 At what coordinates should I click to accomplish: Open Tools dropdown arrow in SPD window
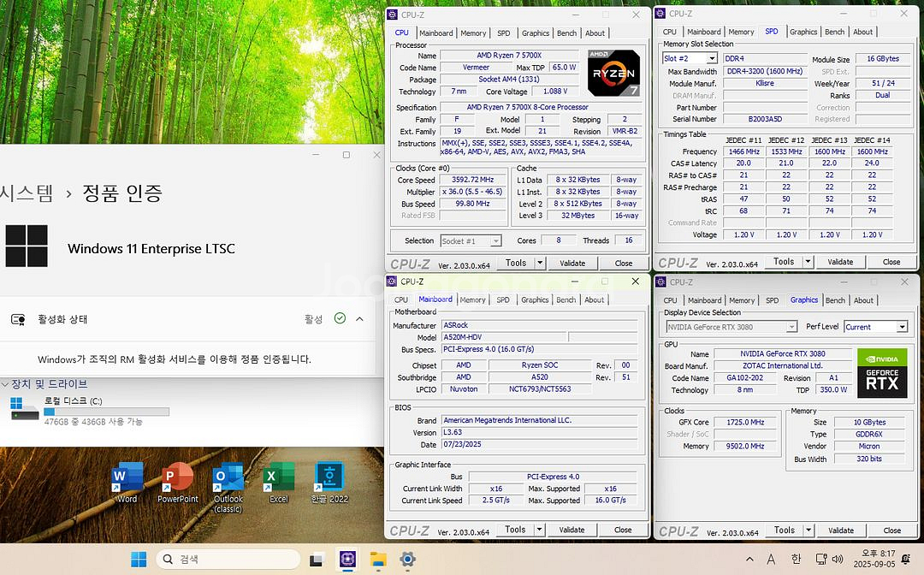[808, 262]
